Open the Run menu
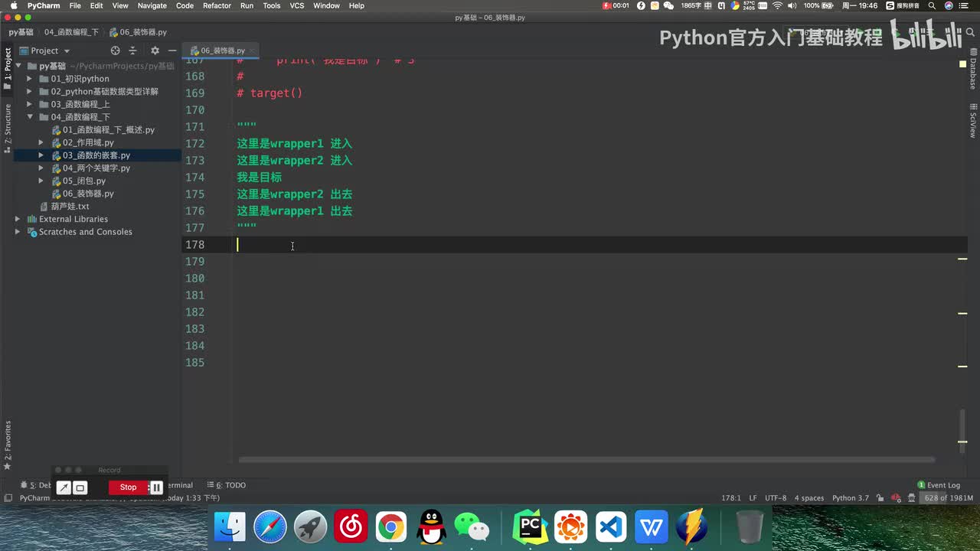Image resolution: width=980 pixels, height=551 pixels. click(247, 5)
